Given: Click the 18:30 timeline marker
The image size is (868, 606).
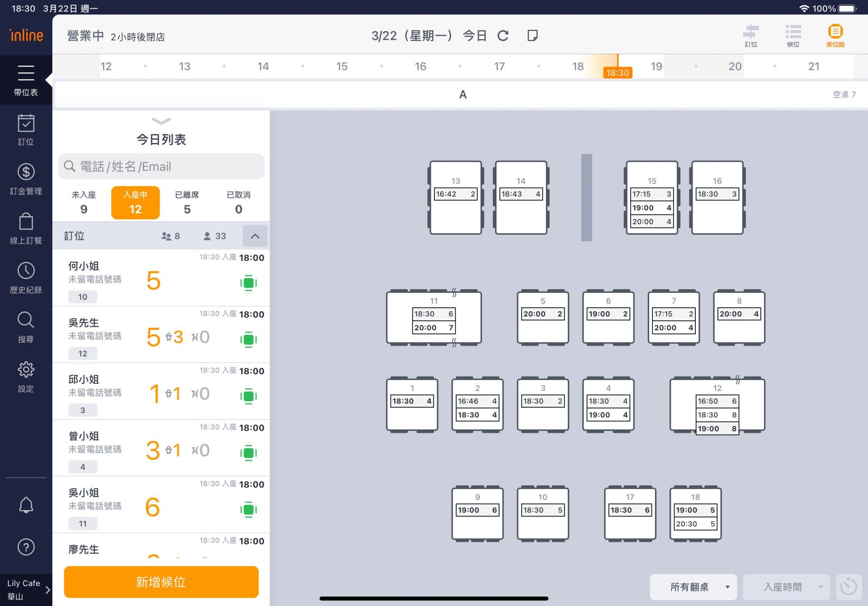Looking at the screenshot, I should pos(618,72).
